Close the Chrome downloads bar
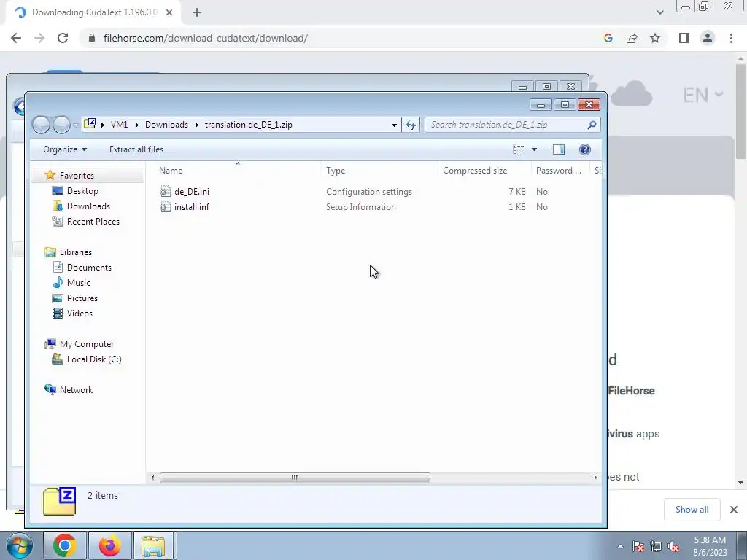 click(x=734, y=510)
